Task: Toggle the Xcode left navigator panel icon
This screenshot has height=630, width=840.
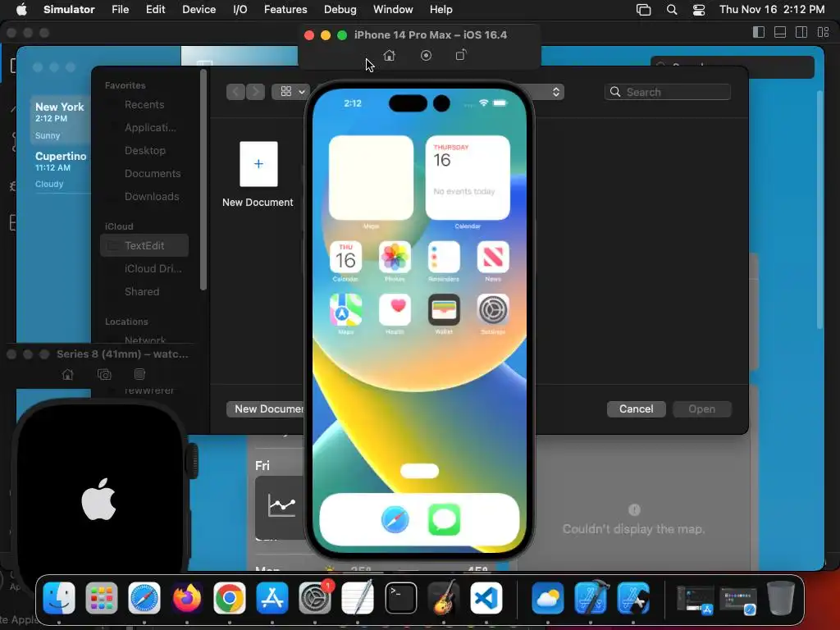Action: coord(759,32)
